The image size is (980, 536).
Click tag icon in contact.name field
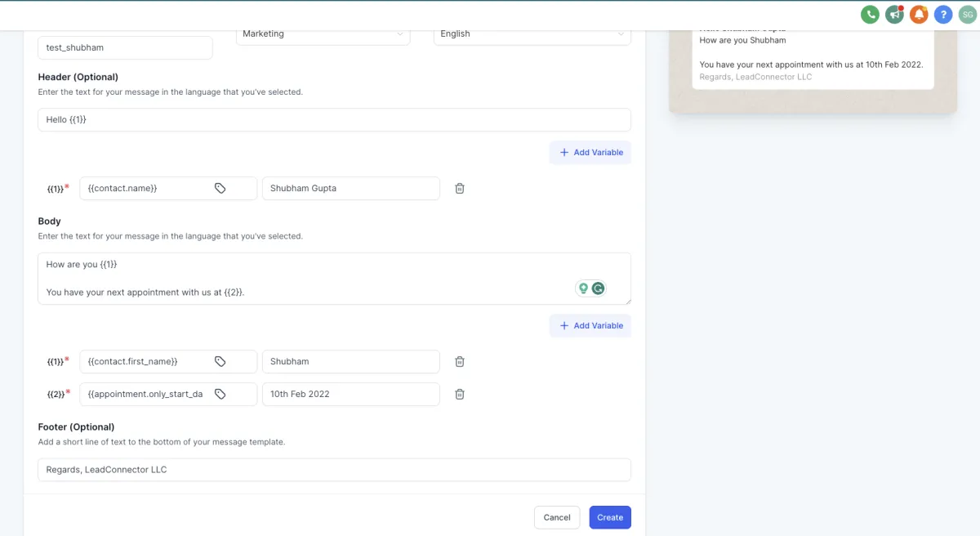[220, 188]
